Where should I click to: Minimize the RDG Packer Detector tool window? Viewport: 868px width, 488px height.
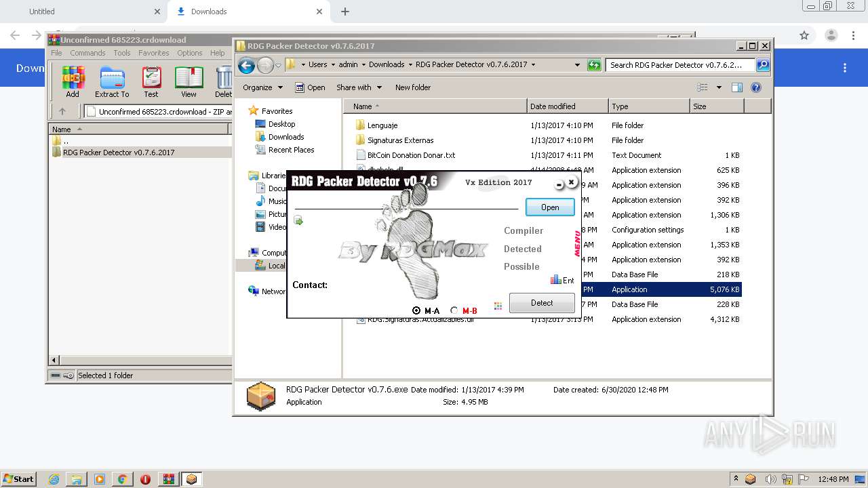(559, 184)
